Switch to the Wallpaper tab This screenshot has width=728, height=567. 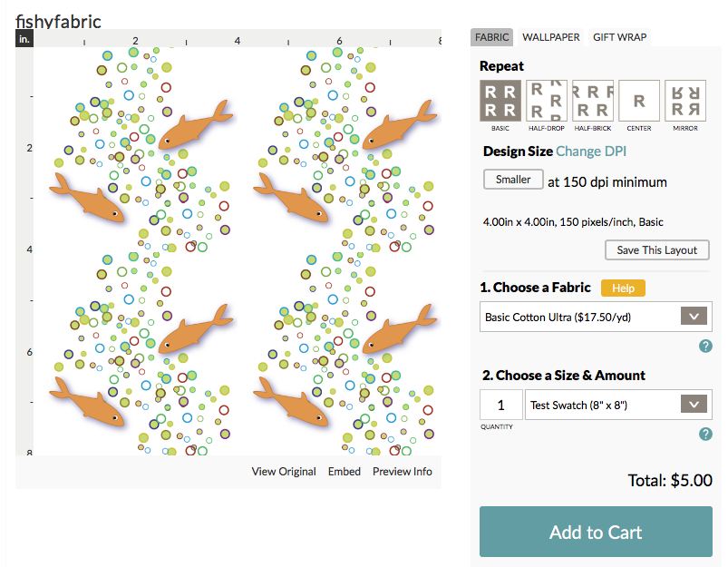click(x=550, y=37)
